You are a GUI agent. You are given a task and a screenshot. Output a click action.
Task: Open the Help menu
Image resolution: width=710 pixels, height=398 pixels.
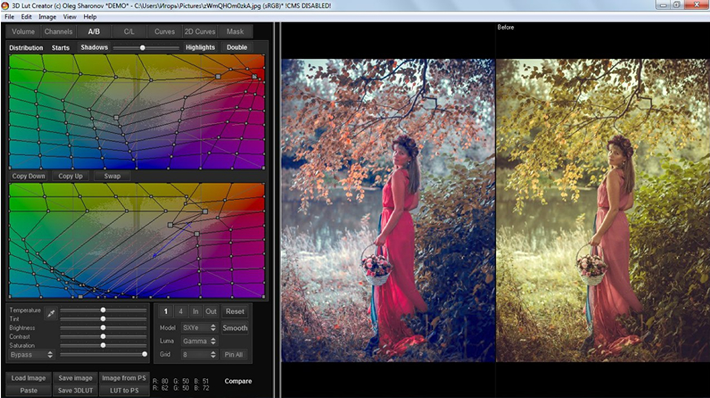90,17
